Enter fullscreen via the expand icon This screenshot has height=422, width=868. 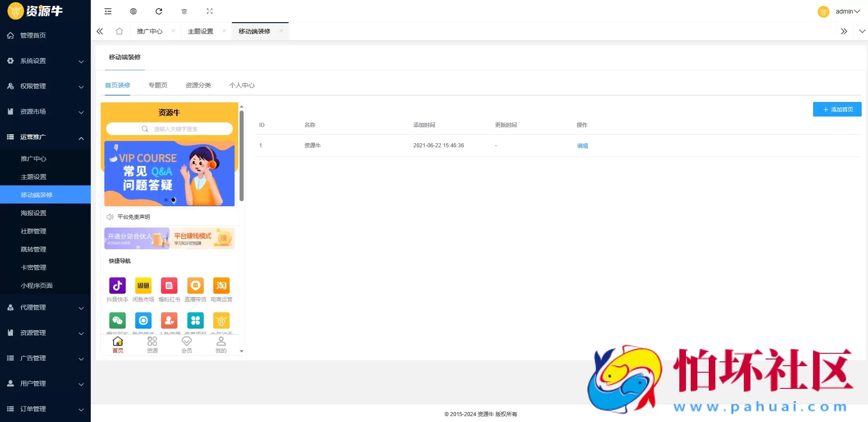(209, 11)
